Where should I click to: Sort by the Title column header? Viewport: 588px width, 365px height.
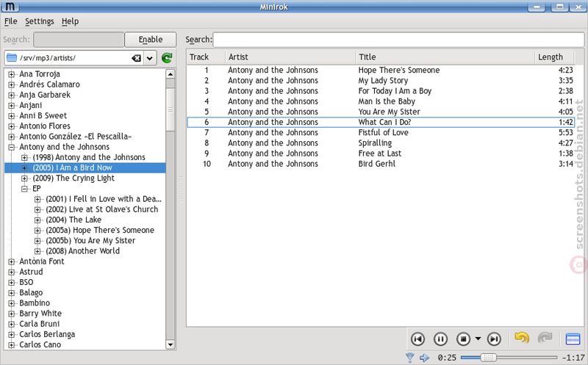click(x=445, y=57)
